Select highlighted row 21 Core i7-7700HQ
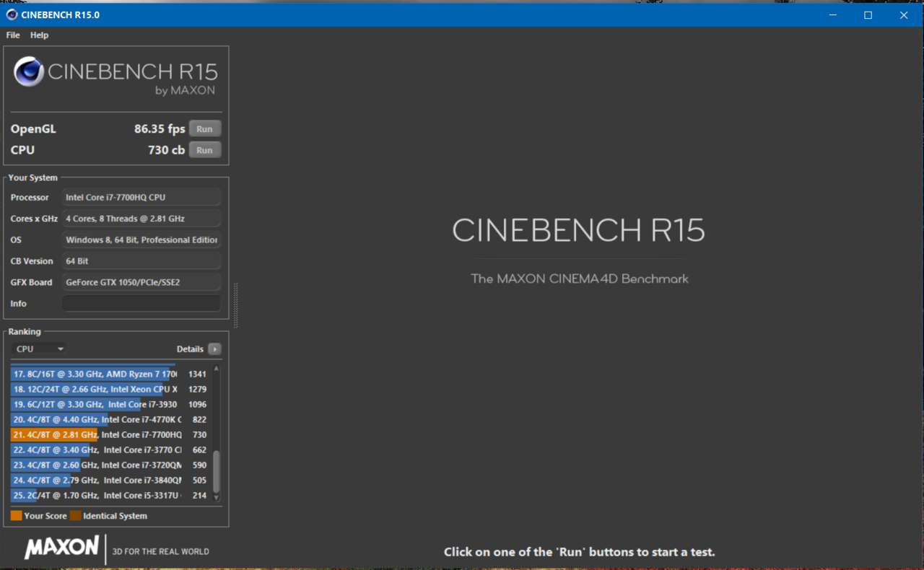This screenshot has height=570, width=924. tap(110, 435)
